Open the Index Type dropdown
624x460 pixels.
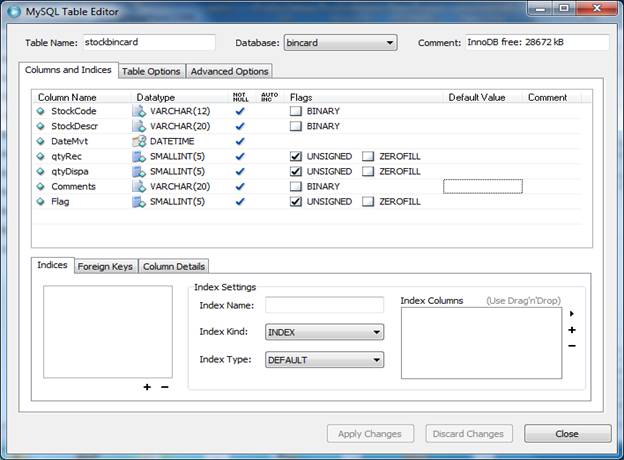pos(324,360)
